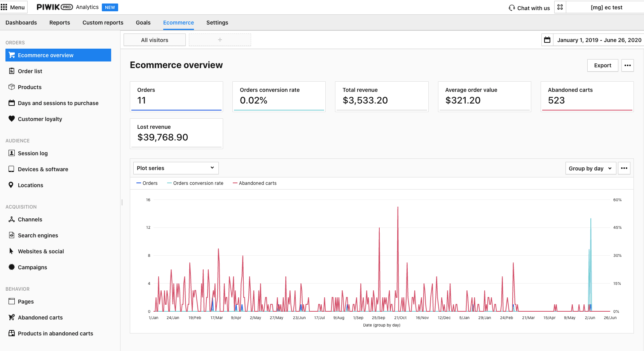Select the Abandoned carts metric card

[586, 96]
